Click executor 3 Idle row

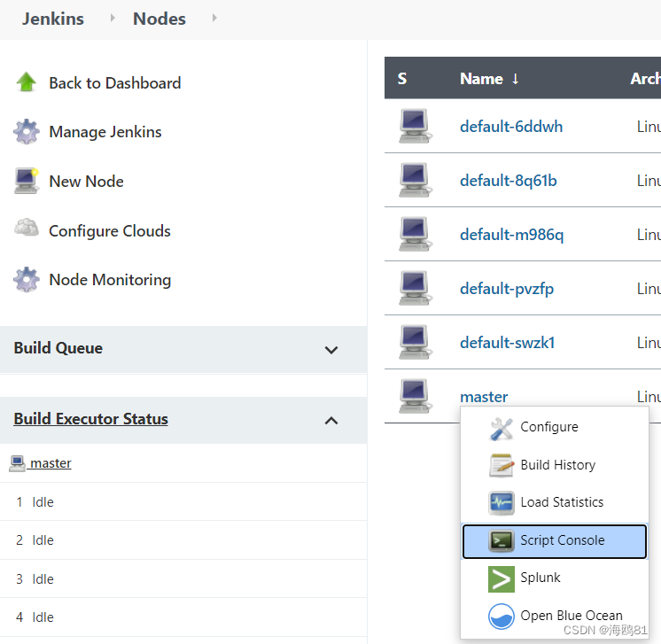(x=183, y=579)
